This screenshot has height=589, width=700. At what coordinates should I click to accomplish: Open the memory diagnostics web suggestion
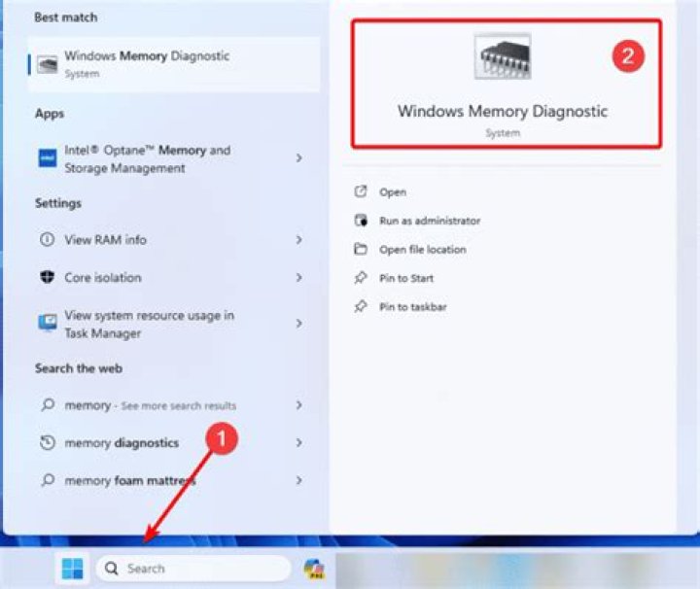click(122, 443)
